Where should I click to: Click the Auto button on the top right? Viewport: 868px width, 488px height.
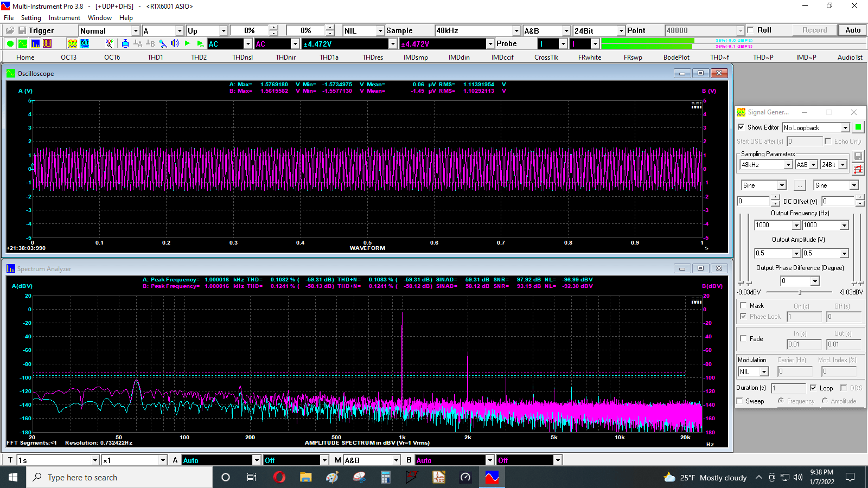click(x=853, y=30)
